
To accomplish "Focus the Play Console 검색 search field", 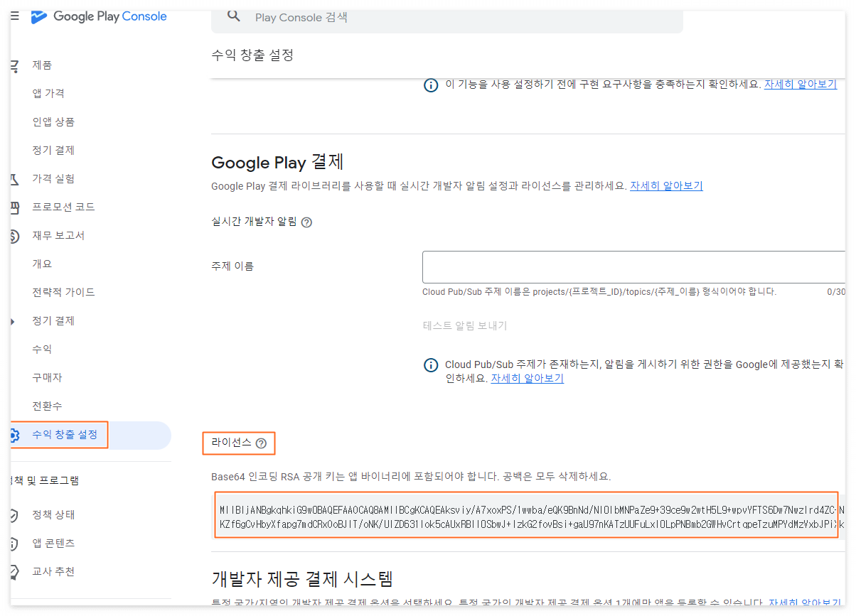I will click(x=446, y=17).
